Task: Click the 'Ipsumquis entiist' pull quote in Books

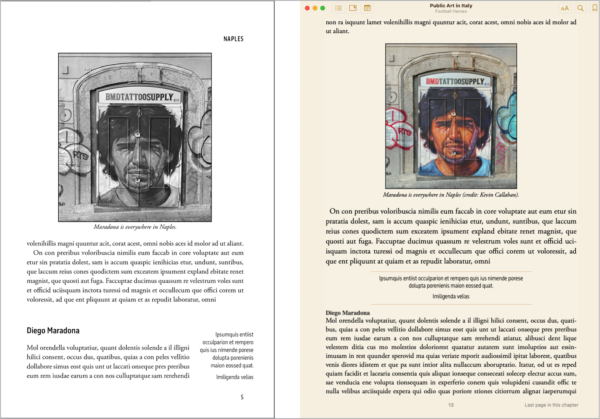Action: coord(451,282)
